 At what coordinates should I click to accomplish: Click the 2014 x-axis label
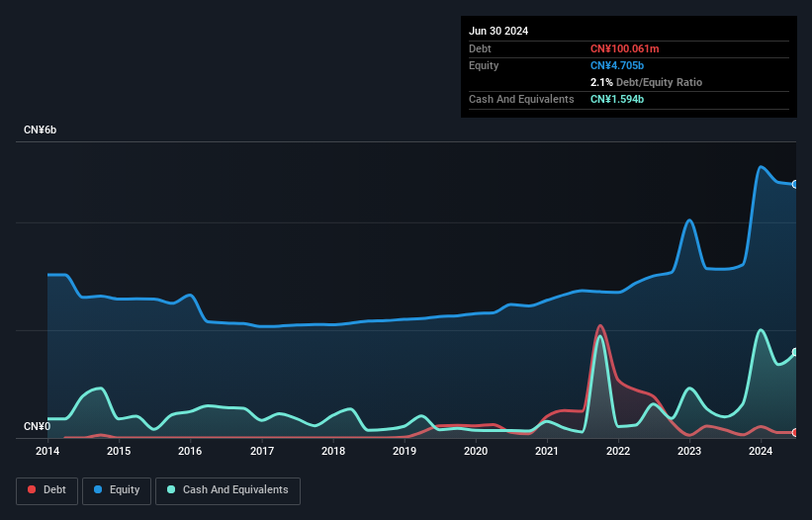[47, 451]
